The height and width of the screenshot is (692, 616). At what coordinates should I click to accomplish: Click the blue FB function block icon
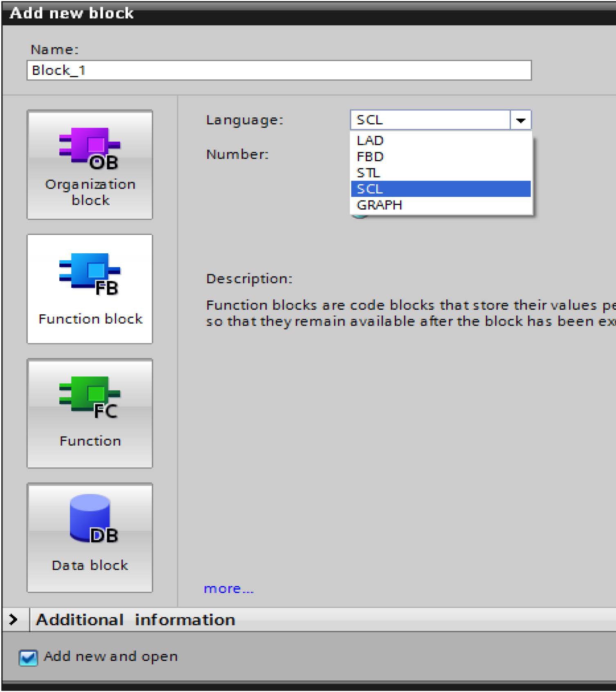[x=90, y=273]
